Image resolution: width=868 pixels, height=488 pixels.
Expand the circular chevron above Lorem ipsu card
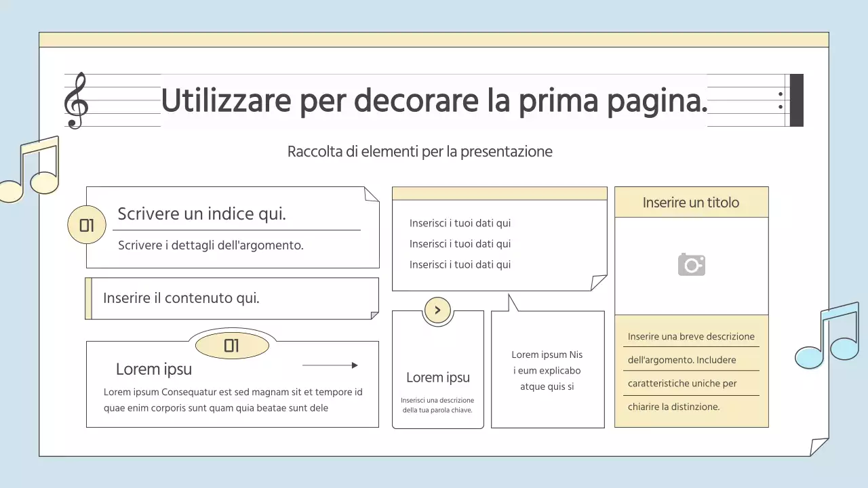(437, 310)
